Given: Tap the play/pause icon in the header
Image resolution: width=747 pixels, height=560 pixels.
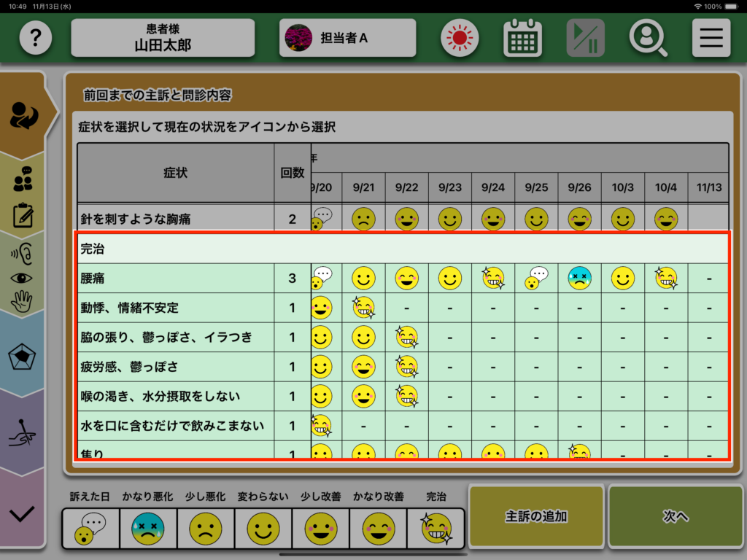Looking at the screenshot, I should pyautogui.click(x=585, y=38).
